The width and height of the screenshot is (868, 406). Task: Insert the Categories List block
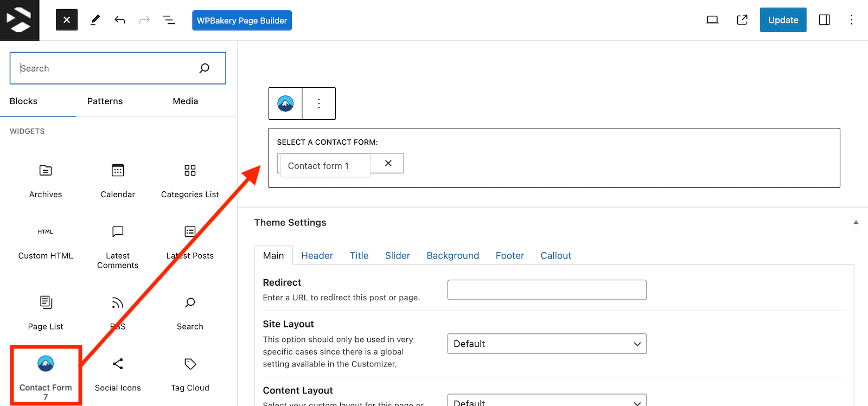click(x=190, y=181)
